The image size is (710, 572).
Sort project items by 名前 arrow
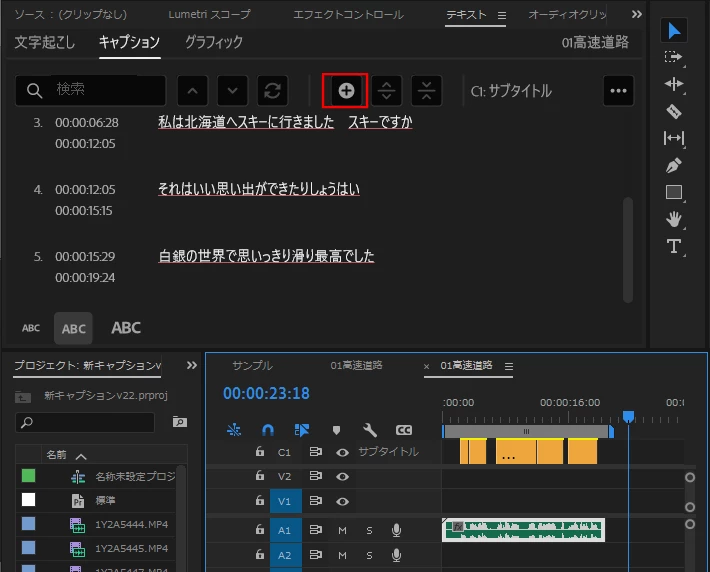point(81,456)
